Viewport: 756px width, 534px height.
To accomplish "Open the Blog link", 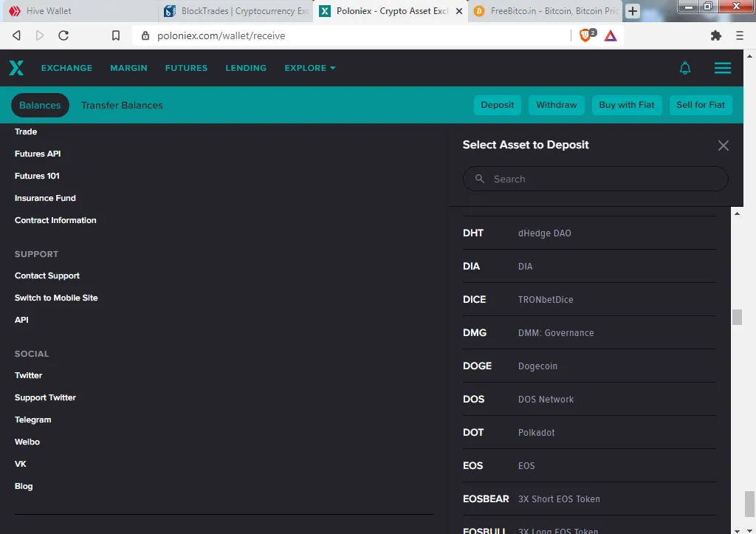I will click(x=24, y=486).
